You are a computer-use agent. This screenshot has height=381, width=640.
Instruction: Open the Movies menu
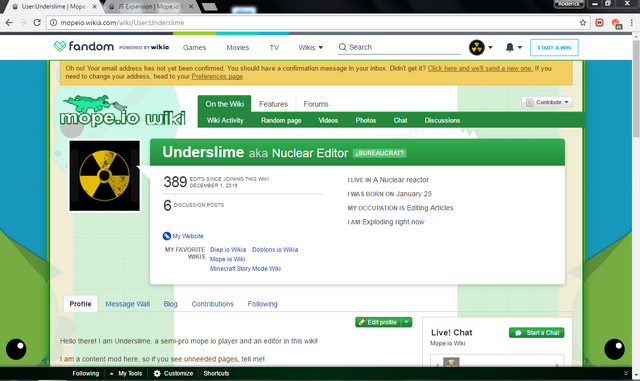(238, 47)
